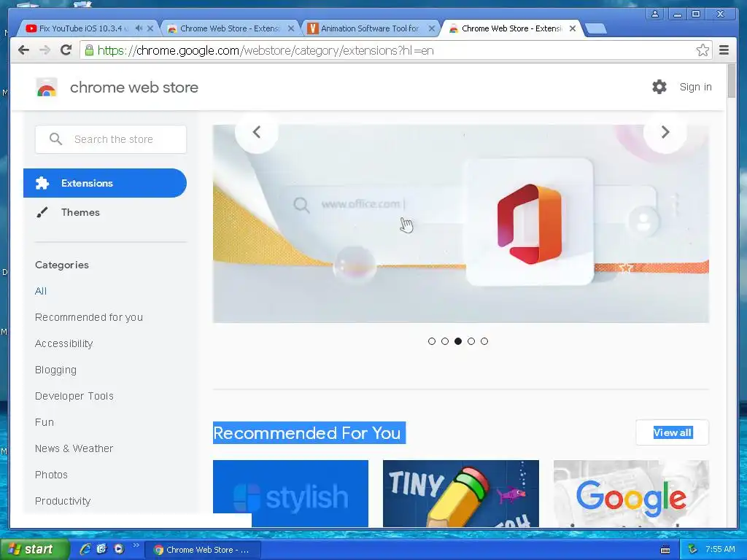Close the Animation Software Tool tab
Image resolution: width=747 pixels, height=560 pixels.
(432, 28)
